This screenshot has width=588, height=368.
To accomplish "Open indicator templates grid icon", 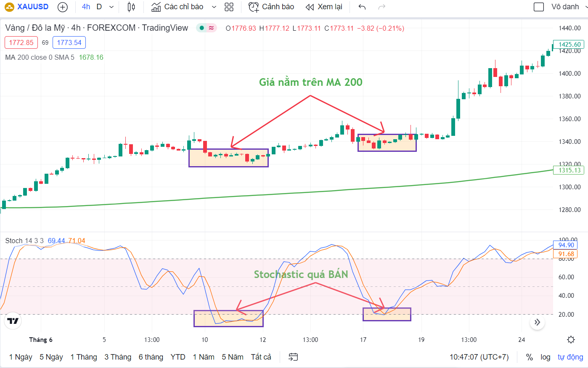I will [x=229, y=7].
